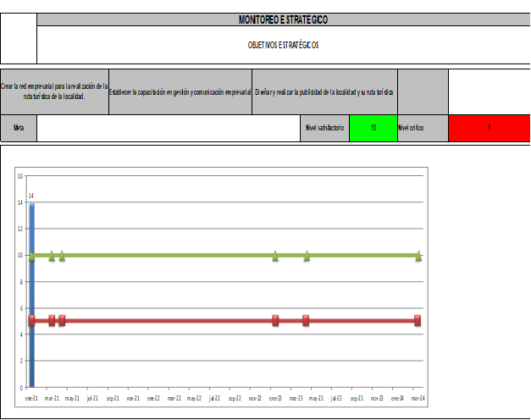Click the data label 14 above the bar
The image size is (531, 420).
tap(31, 196)
